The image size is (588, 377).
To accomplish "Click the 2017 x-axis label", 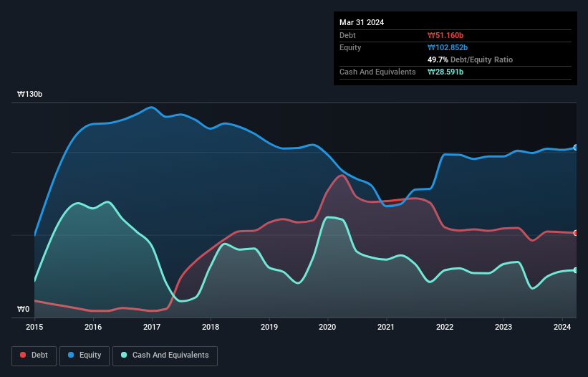I will tap(152, 327).
